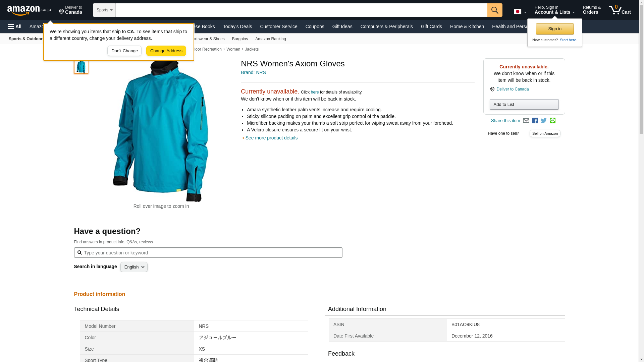Open the English search language dropdown
644x362 pixels.
(134, 267)
